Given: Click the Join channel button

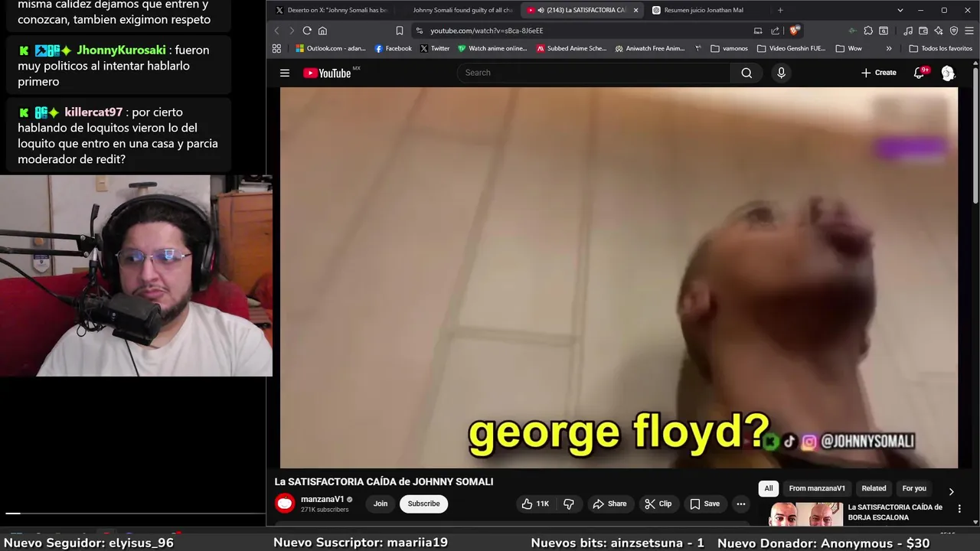Looking at the screenshot, I should [381, 504].
